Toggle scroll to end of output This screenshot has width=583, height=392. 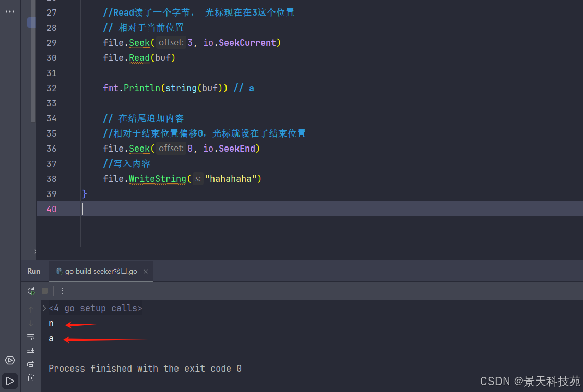coord(31,350)
